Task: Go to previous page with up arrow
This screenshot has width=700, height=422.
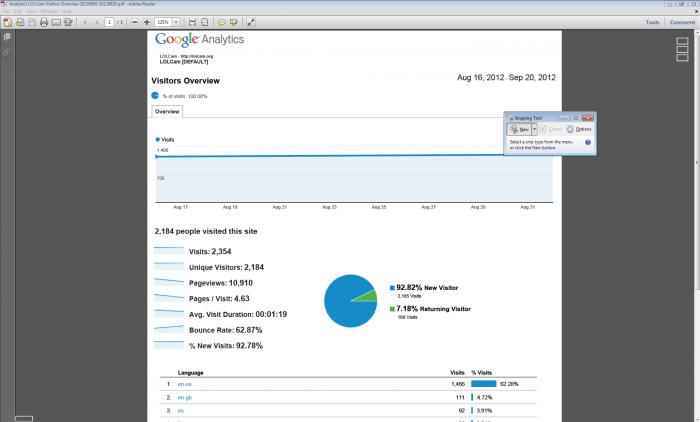Action: (x=85, y=22)
